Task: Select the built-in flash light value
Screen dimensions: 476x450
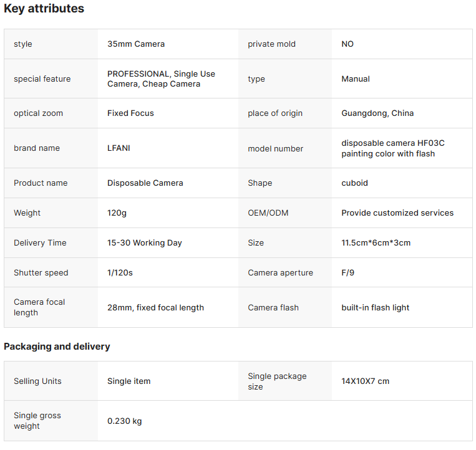Action: pyautogui.click(x=375, y=307)
